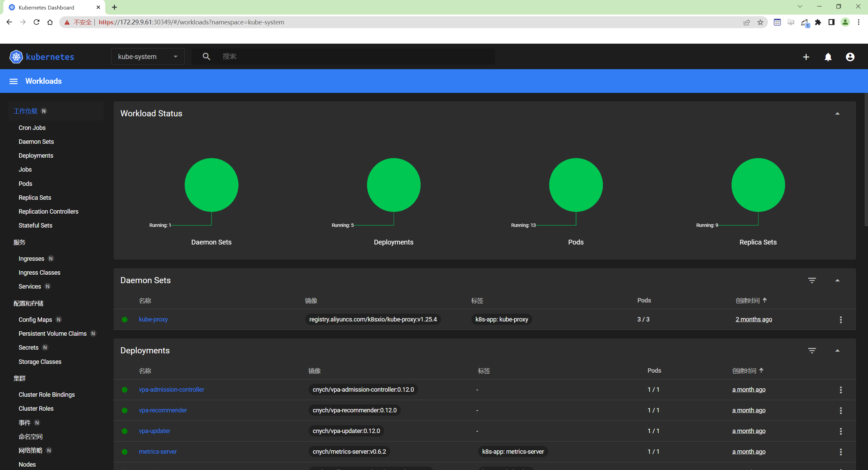The height and width of the screenshot is (470, 868).
Task: Open a new browser tab
Action: tap(114, 7)
